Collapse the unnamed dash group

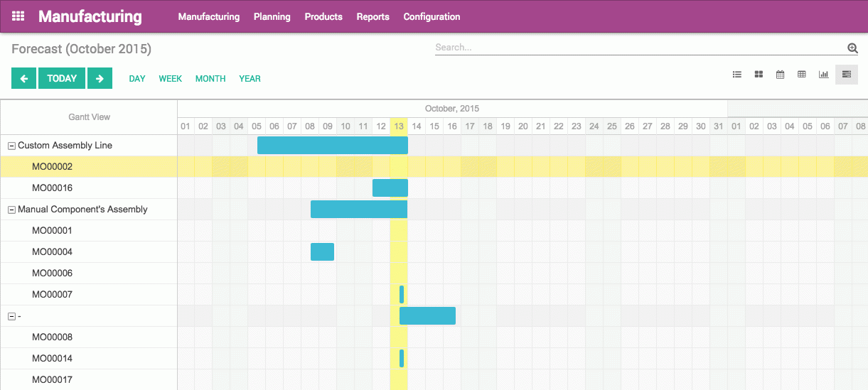[x=11, y=316]
